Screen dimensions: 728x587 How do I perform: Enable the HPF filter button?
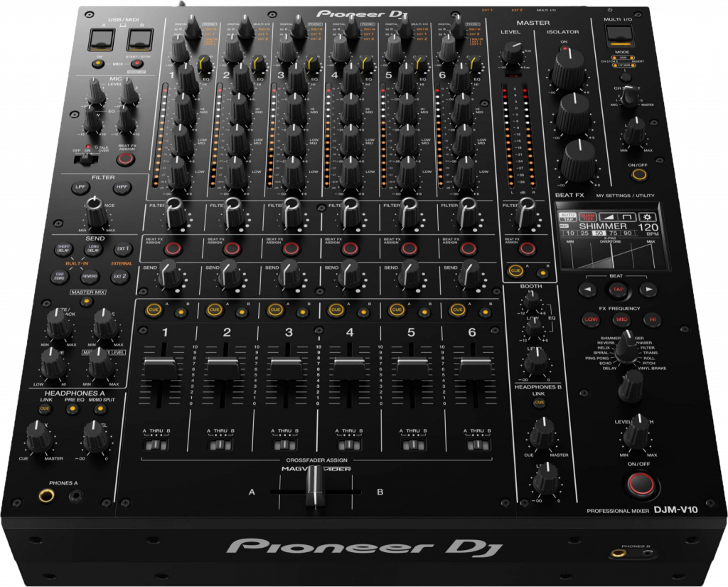(x=122, y=187)
